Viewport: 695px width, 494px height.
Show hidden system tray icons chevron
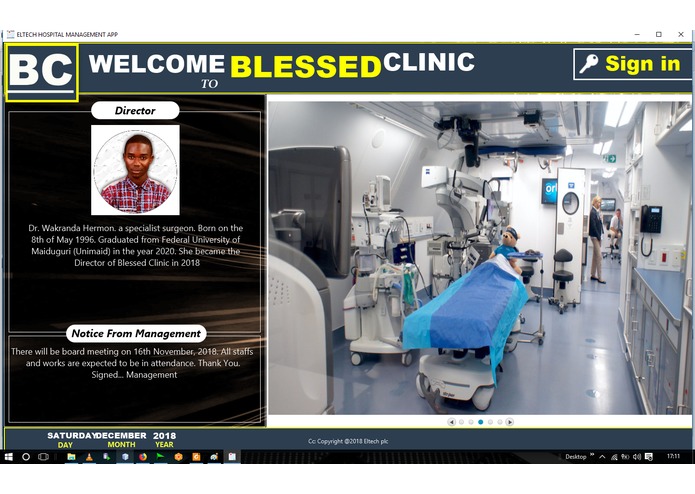602,457
